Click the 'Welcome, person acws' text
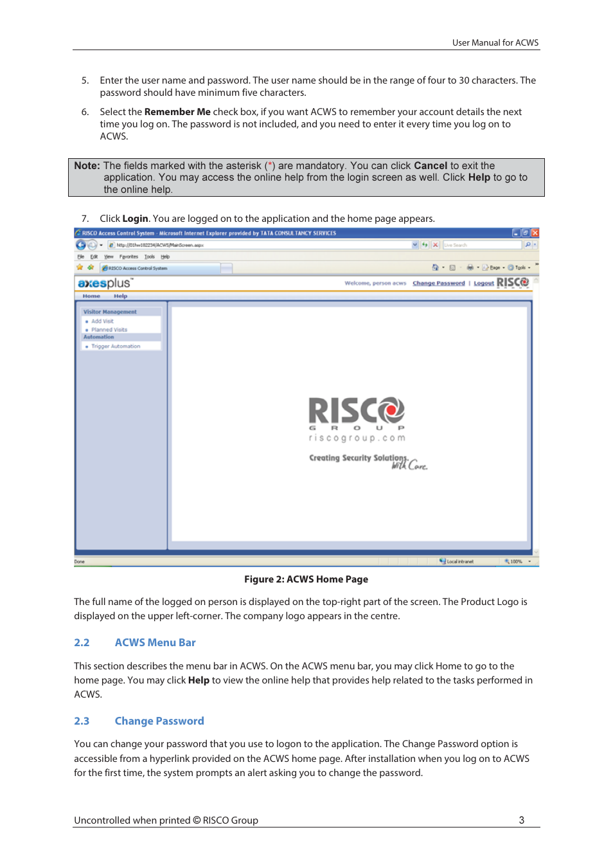This screenshot has width=613, height=868. 375,283
